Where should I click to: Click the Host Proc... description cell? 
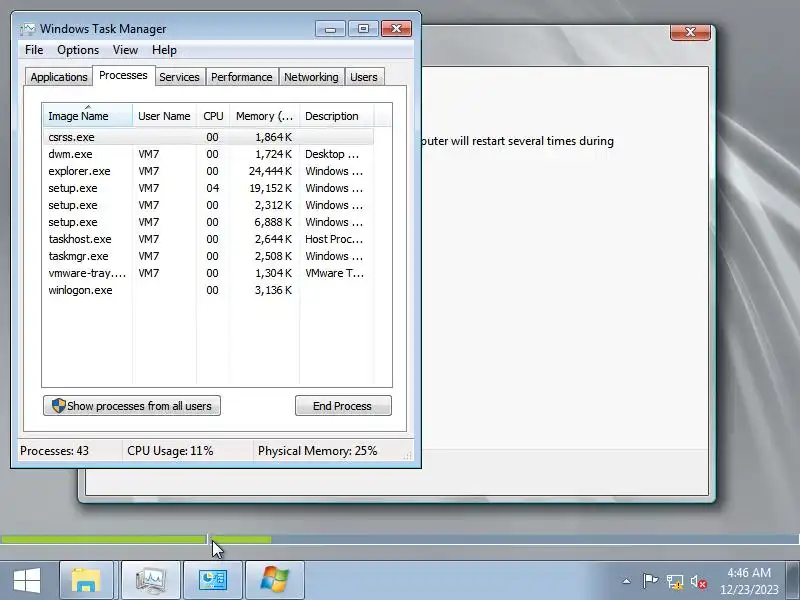pos(334,239)
